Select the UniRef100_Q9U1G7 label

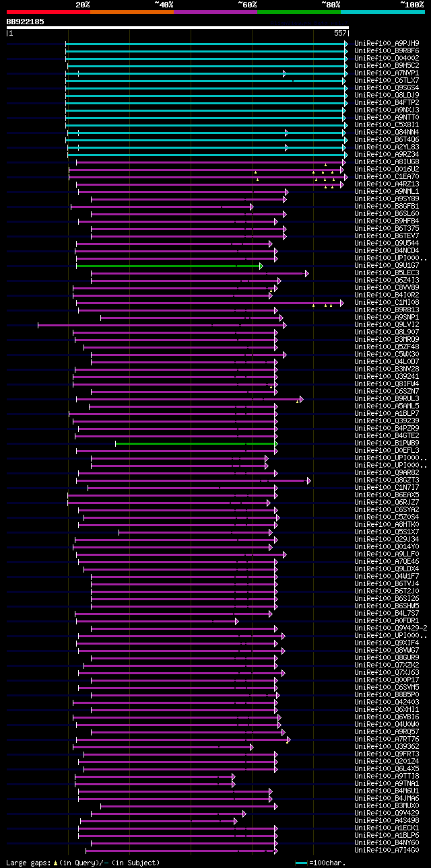coord(387,266)
